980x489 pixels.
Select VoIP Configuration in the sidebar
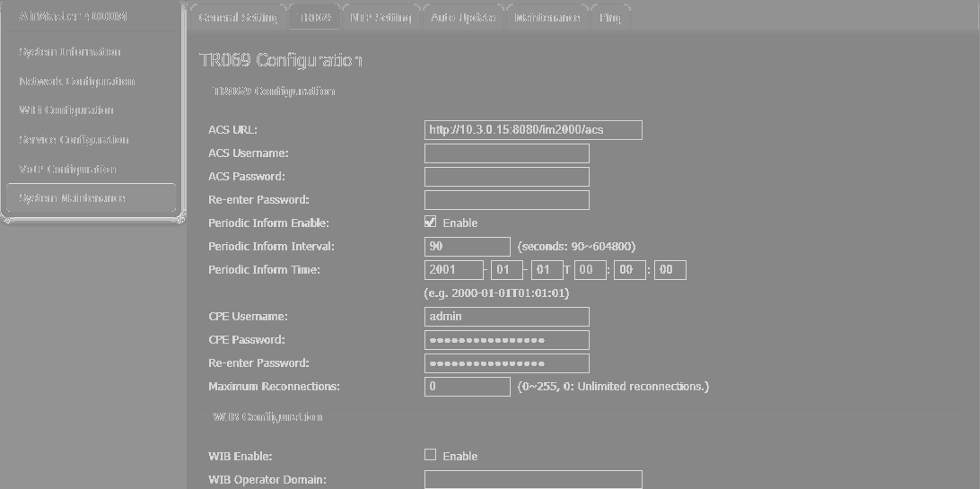(x=67, y=169)
